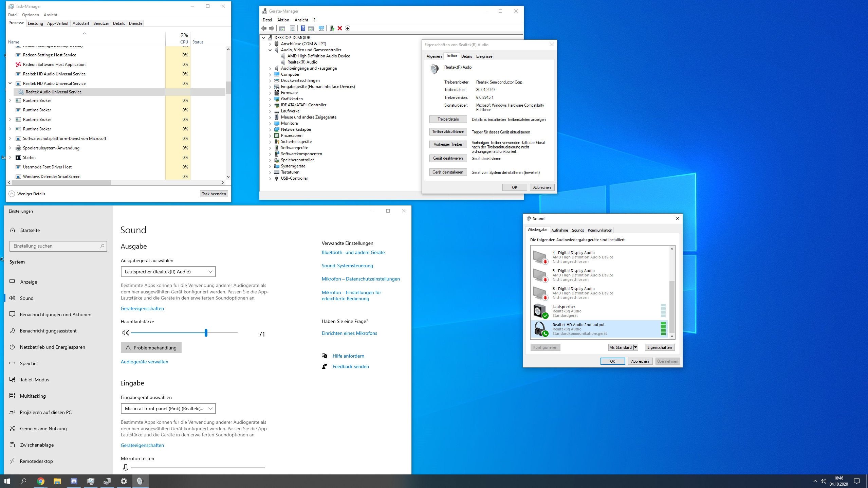Open the Mic in at front panel dropdown
Image resolution: width=868 pixels, height=488 pixels.
click(x=168, y=409)
